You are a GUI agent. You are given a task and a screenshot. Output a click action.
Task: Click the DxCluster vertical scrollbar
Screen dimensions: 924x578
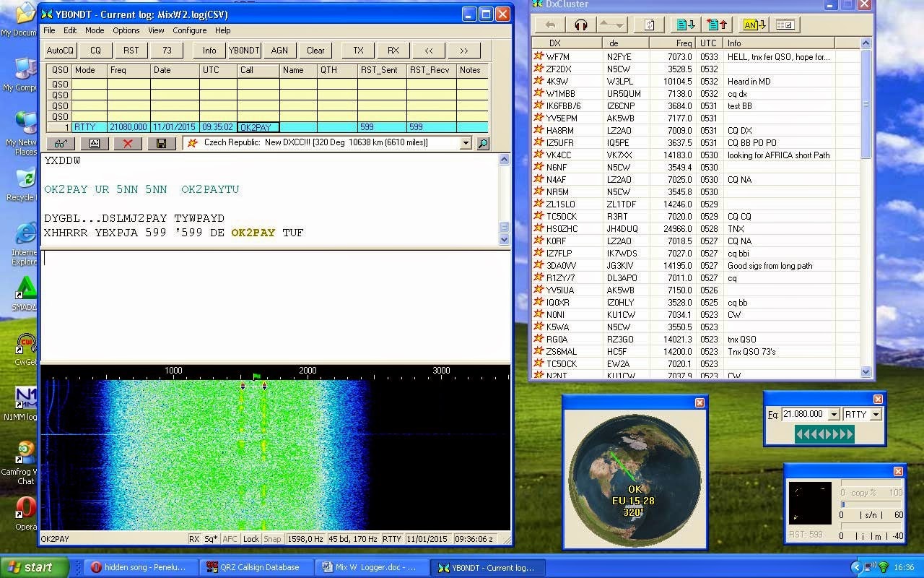[866, 208]
